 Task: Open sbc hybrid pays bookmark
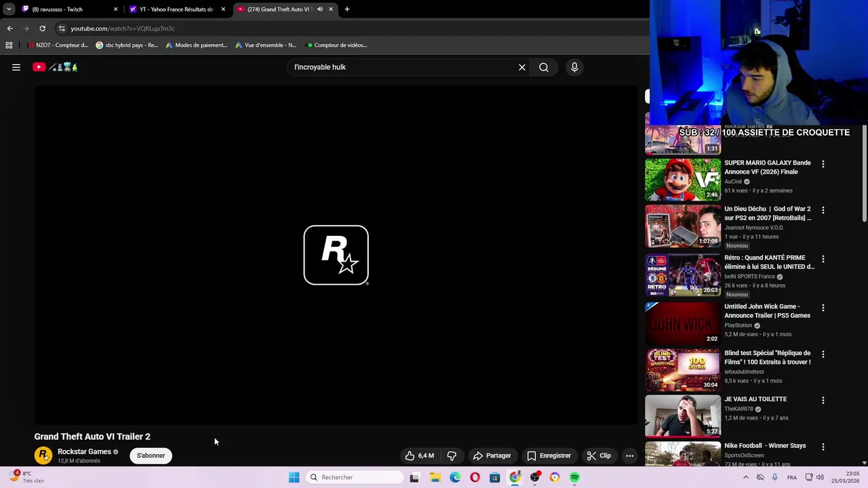pos(127,45)
